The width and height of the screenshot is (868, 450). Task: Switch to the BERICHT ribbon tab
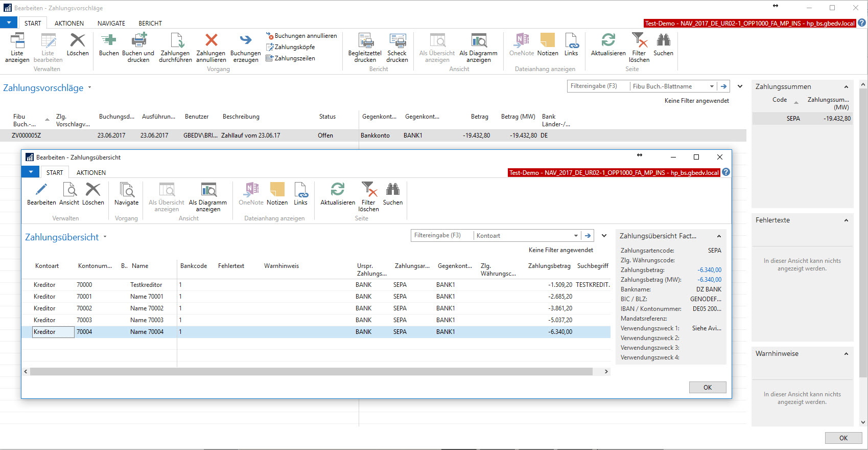pyautogui.click(x=150, y=24)
